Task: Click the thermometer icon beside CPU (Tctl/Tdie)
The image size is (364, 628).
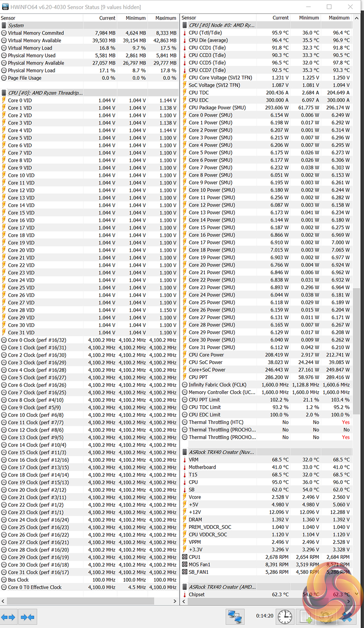Action: click(x=185, y=33)
